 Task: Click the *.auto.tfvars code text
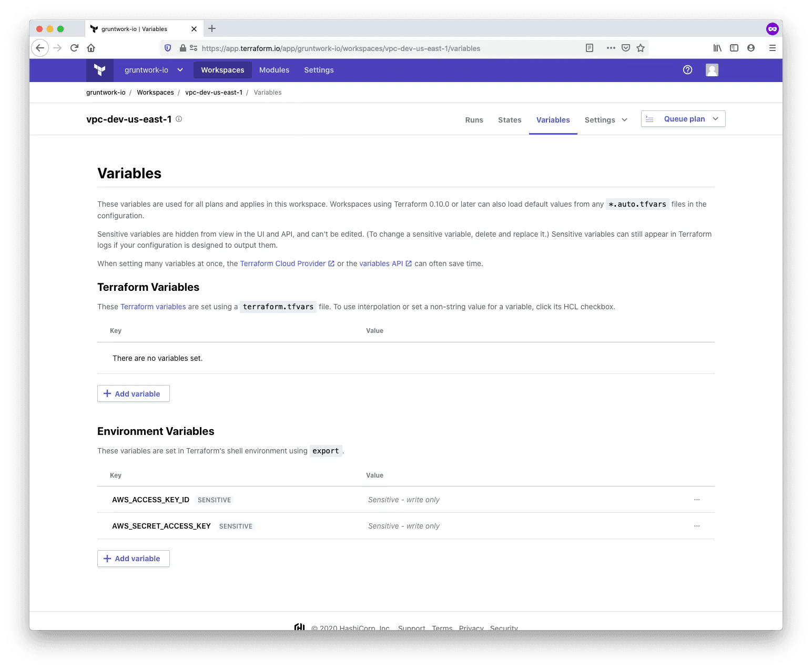(637, 204)
